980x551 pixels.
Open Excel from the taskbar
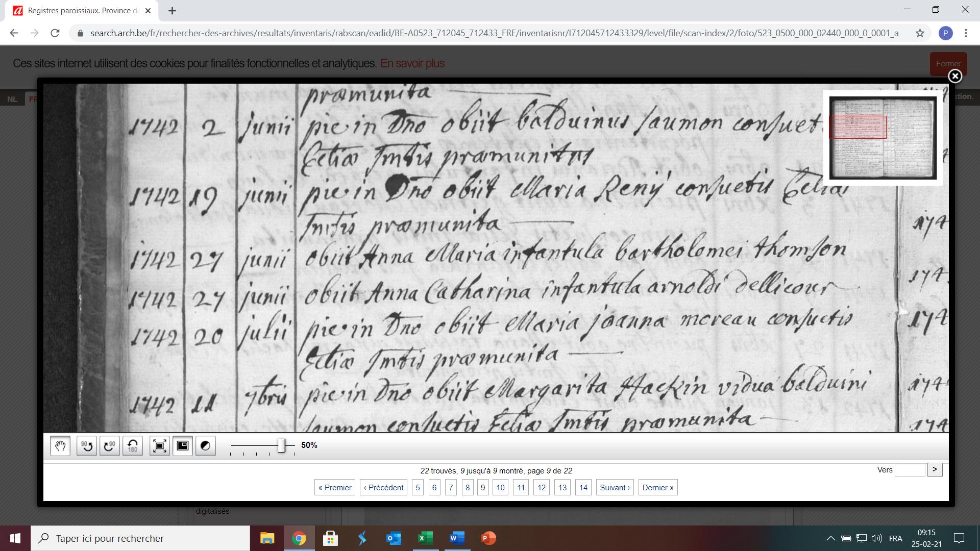[x=425, y=538]
